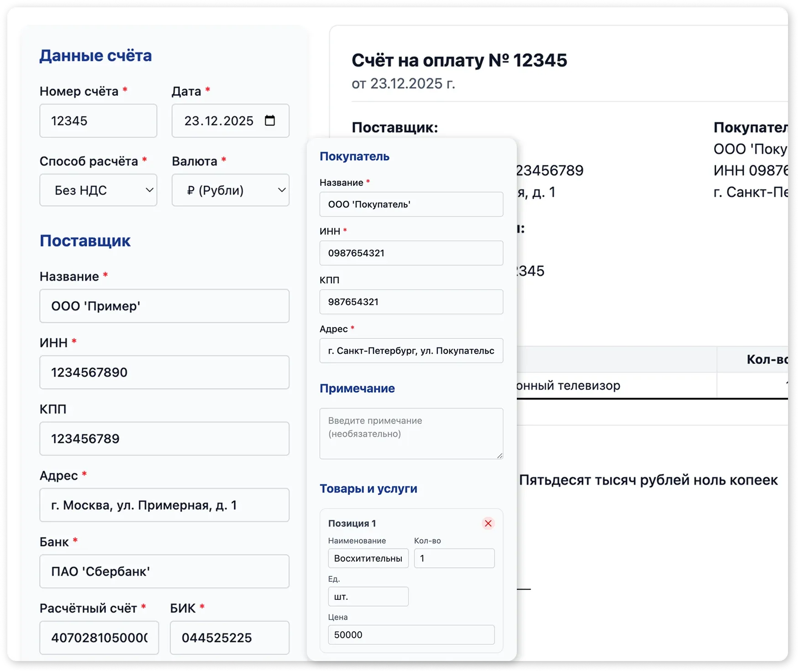Click the buyer КПП field
The height and width of the screenshot is (672, 799).
click(x=411, y=302)
